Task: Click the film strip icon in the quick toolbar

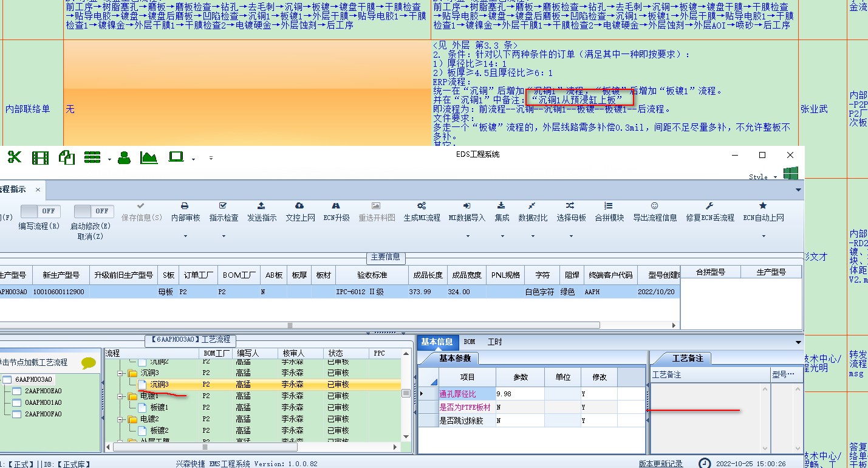Action: 40,158
